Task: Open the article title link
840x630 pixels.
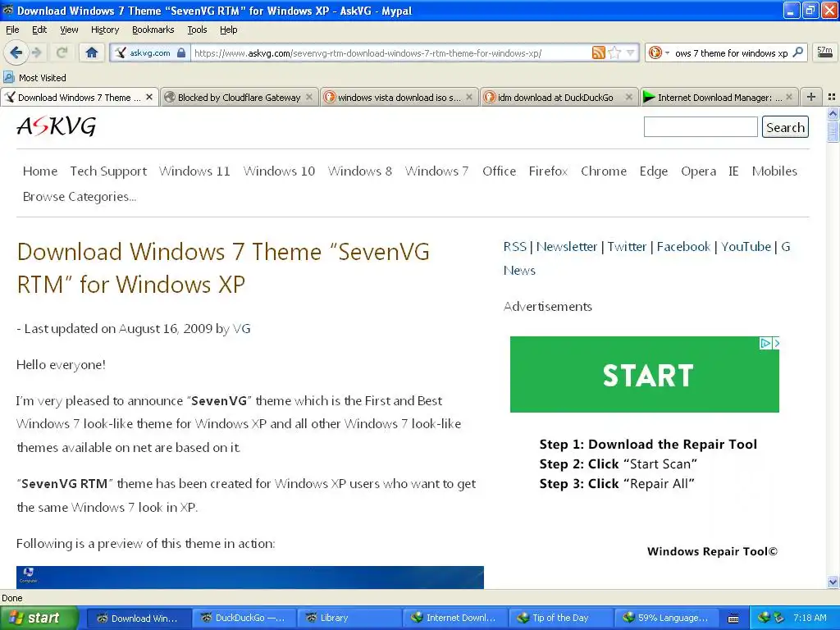Action: 223,268
